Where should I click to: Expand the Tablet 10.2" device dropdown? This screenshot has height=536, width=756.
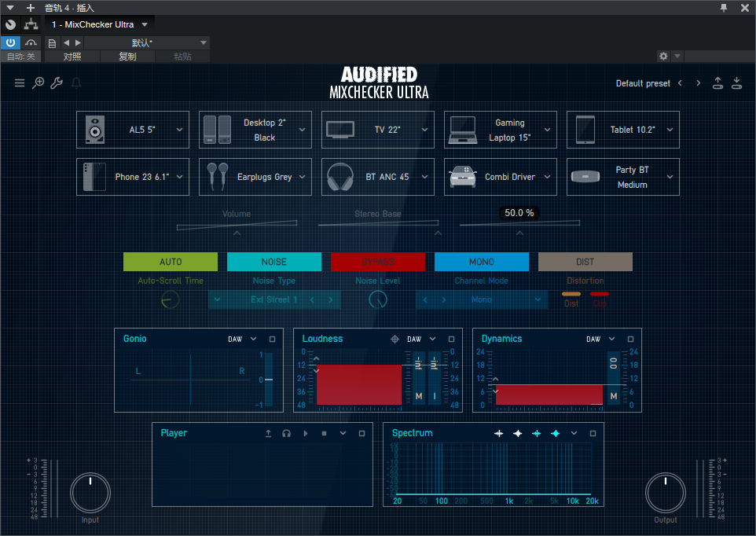[670, 130]
